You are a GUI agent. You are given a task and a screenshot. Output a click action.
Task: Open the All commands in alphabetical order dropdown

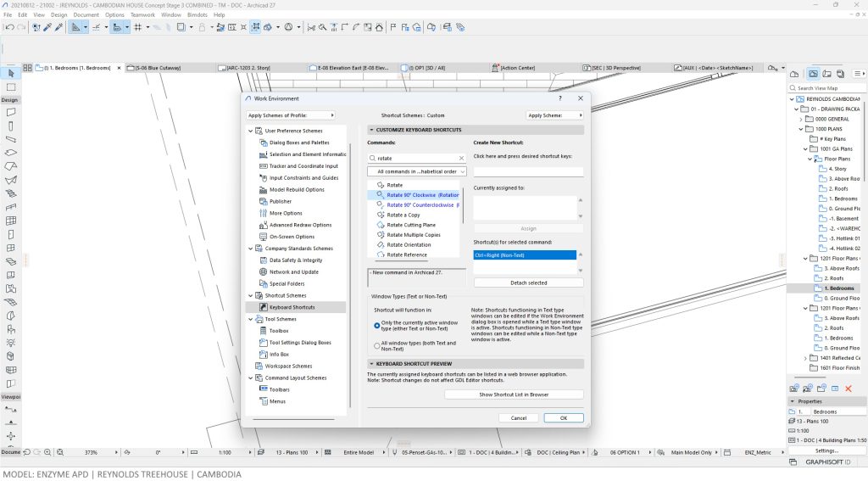click(417, 171)
